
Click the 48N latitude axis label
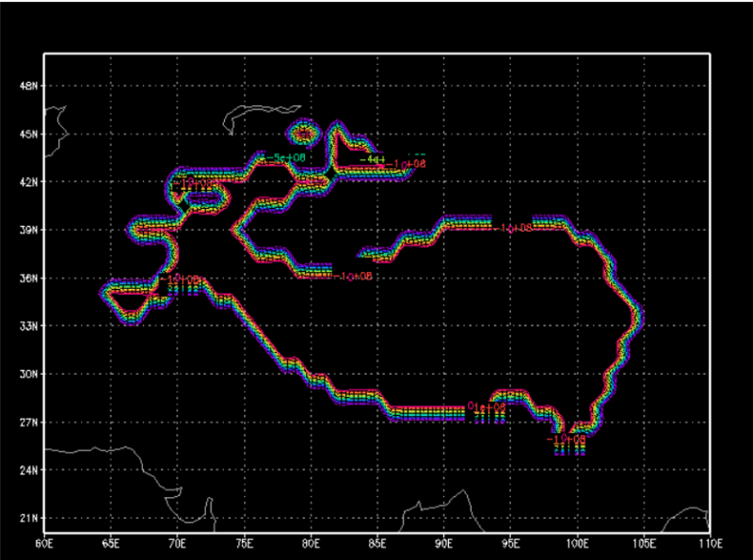[x=28, y=86]
